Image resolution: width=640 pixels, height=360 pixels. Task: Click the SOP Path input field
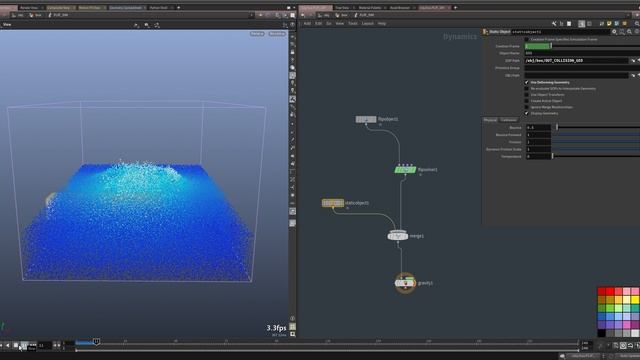click(577, 60)
